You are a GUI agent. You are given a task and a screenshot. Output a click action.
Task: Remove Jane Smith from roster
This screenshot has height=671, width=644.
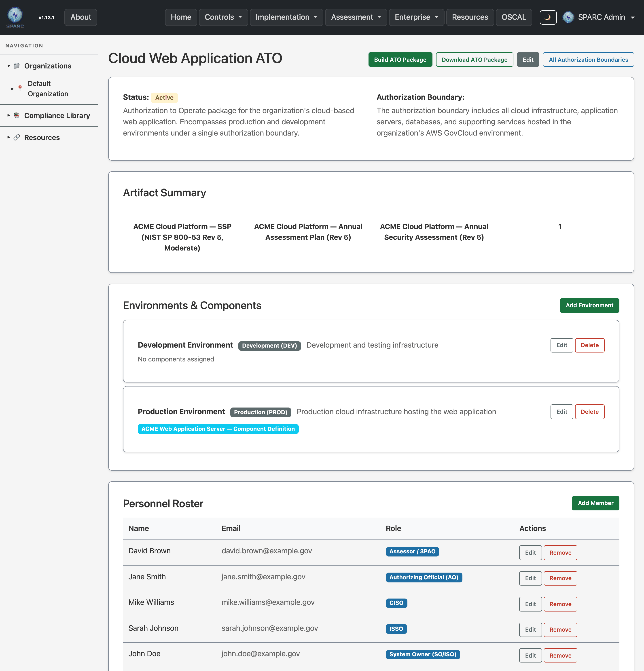tap(560, 578)
